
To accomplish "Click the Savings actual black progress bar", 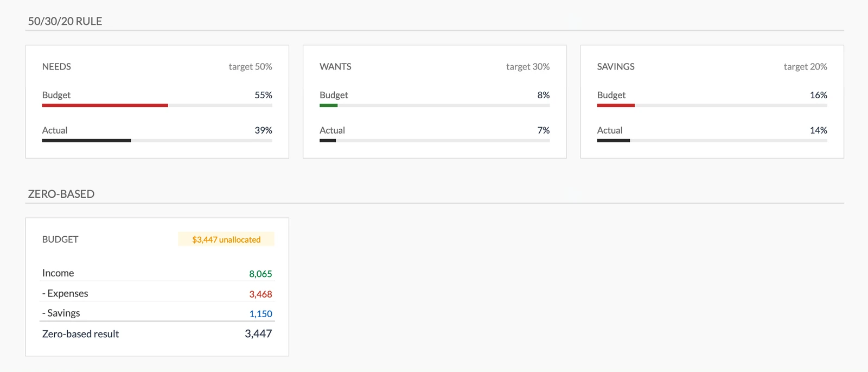I will click(x=614, y=141).
